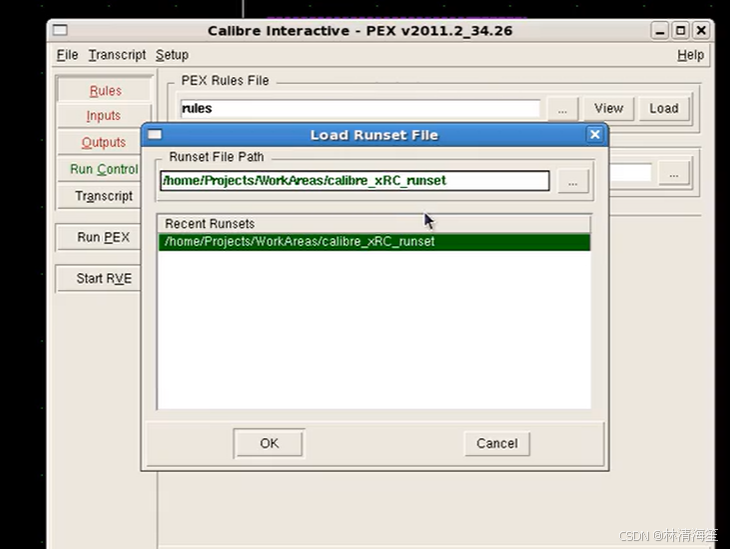This screenshot has width=730, height=549.
Task: Open Load Runset File dialog window menu icon
Action: click(155, 135)
